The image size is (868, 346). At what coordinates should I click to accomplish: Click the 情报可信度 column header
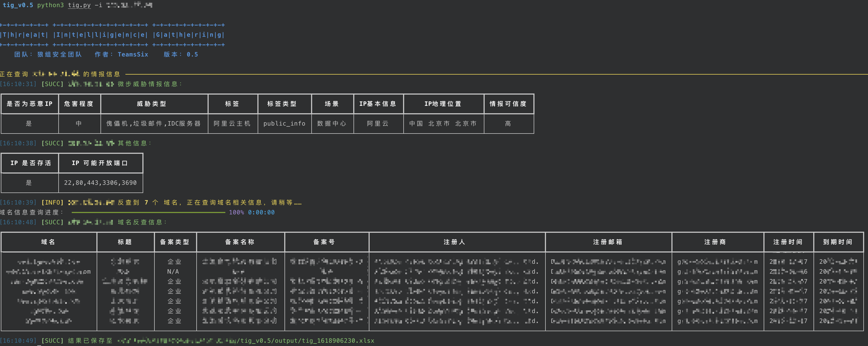(x=508, y=104)
